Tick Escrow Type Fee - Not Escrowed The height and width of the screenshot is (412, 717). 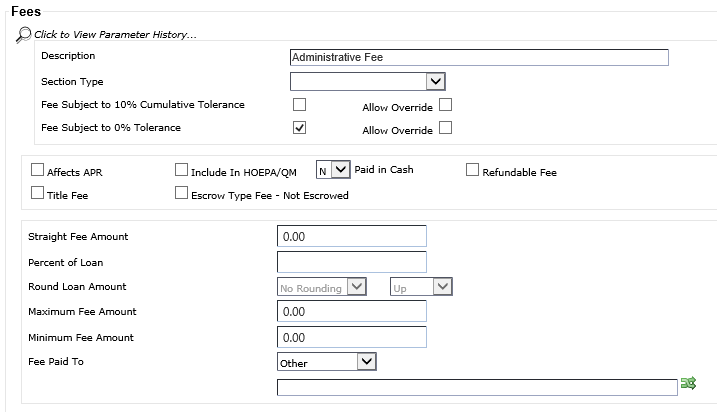pyautogui.click(x=181, y=194)
